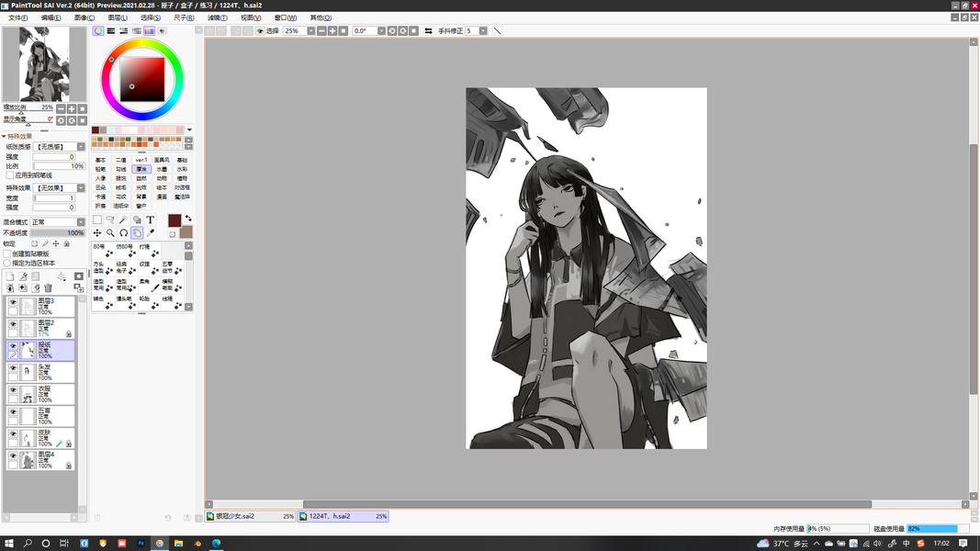The width and height of the screenshot is (980, 551).
Task: Click the 不透明度 opacity slider
Action: [x=58, y=233]
